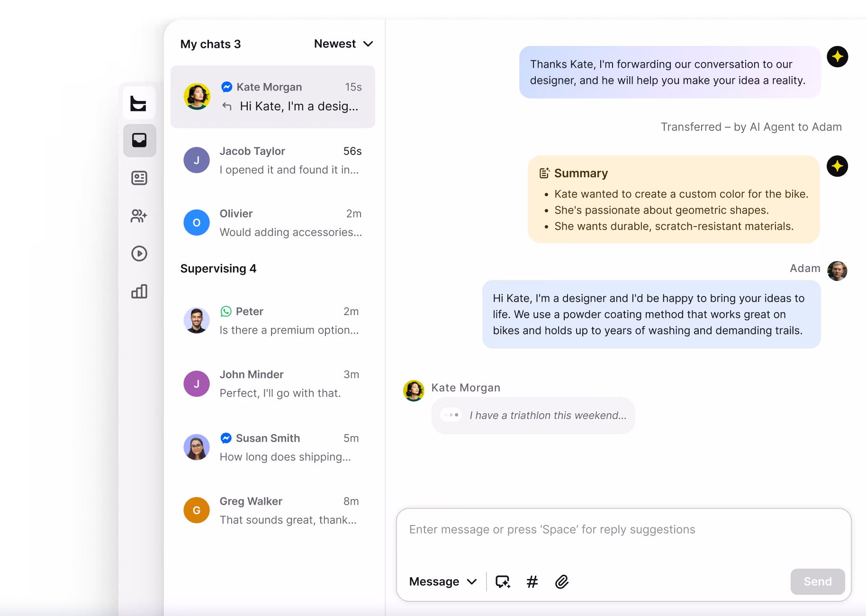The width and height of the screenshot is (866, 616).
Task: Click Kate Morgan's avatar in chat list
Action: coord(197,97)
